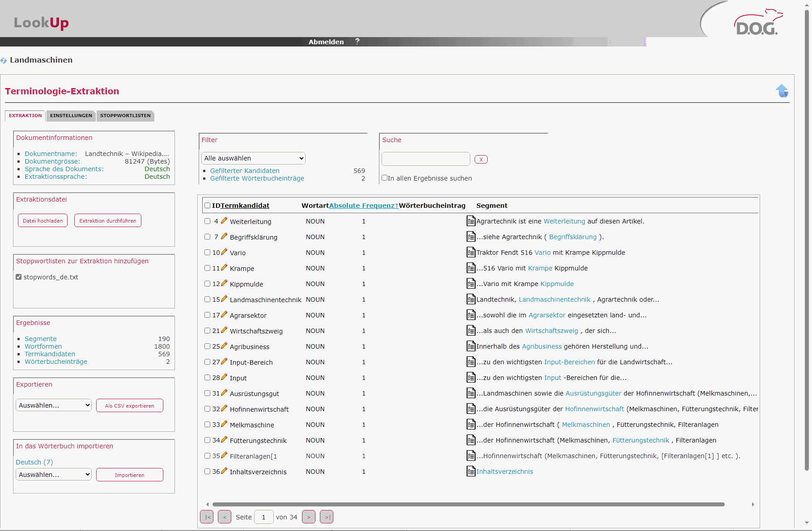
Task: Open the Deutsch dictionary import dropdown
Action: pos(54,475)
